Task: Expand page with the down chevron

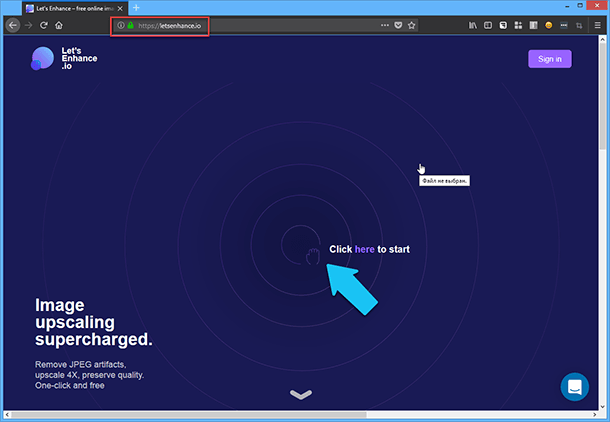Action: tap(301, 394)
